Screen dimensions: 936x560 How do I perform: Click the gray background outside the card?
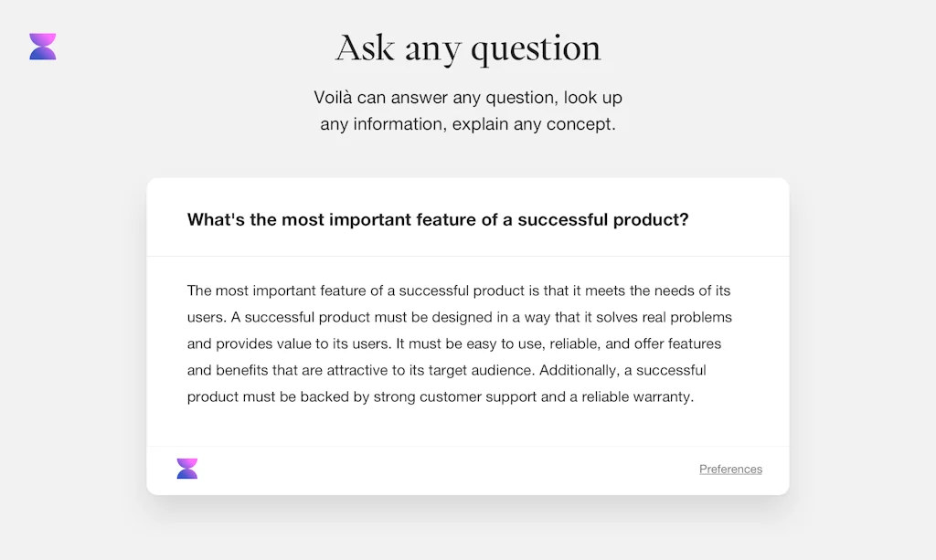[x=73, y=365]
